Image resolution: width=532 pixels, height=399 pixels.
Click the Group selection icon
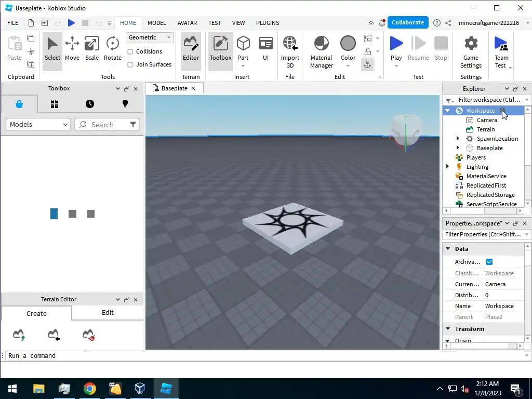pos(367,38)
